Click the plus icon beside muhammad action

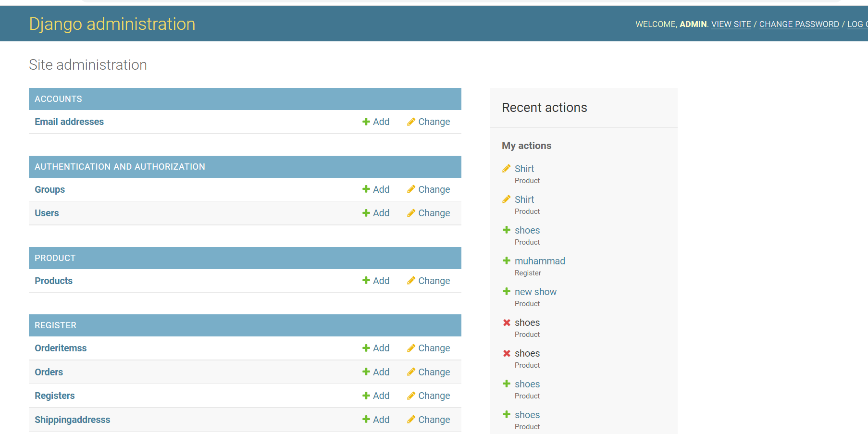click(506, 260)
